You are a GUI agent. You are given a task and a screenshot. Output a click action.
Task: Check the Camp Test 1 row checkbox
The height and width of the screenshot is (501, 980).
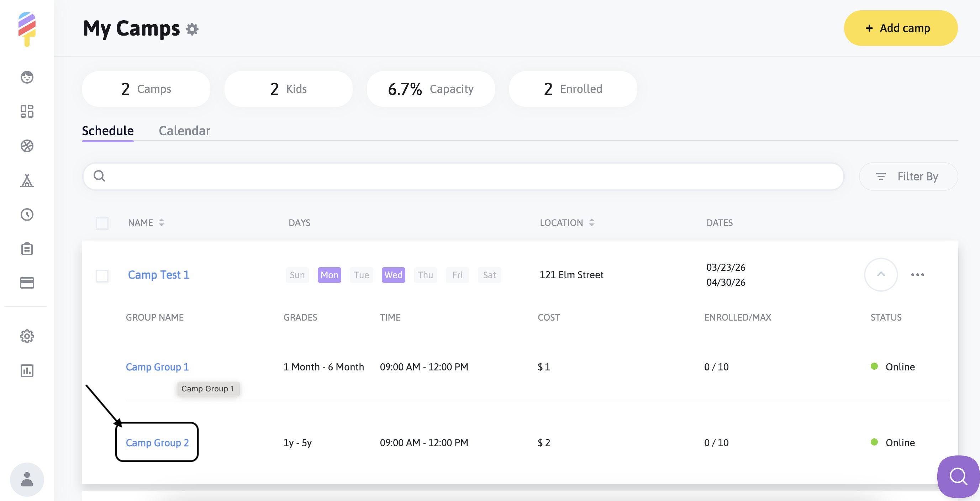pyautogui.click(x=102, y=275)
